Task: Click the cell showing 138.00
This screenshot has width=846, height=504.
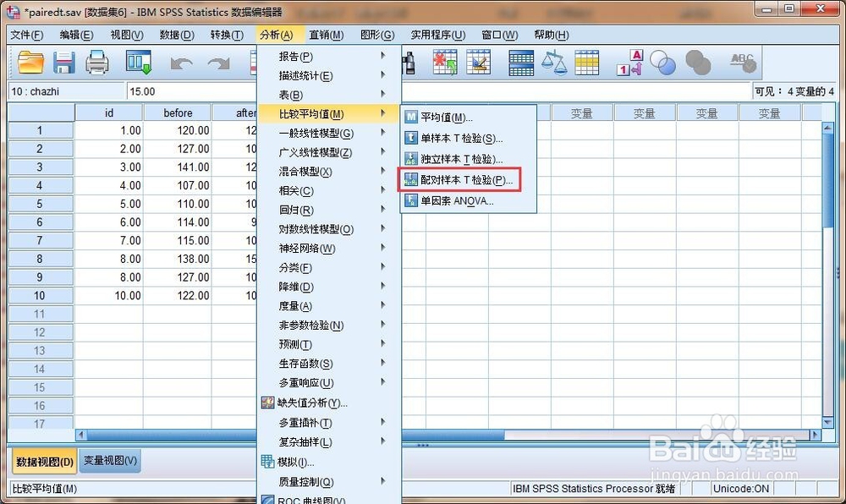Action: click(178, 259)
